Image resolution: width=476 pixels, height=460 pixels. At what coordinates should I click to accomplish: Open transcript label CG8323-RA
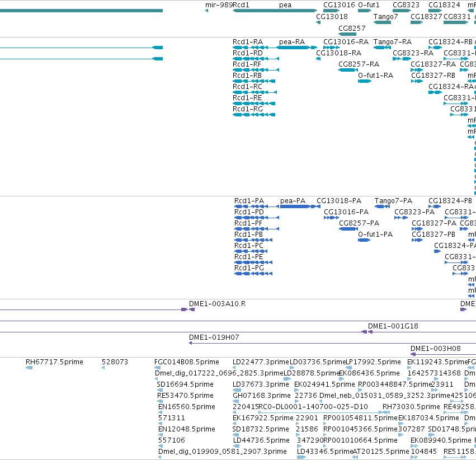click(413, 53)
